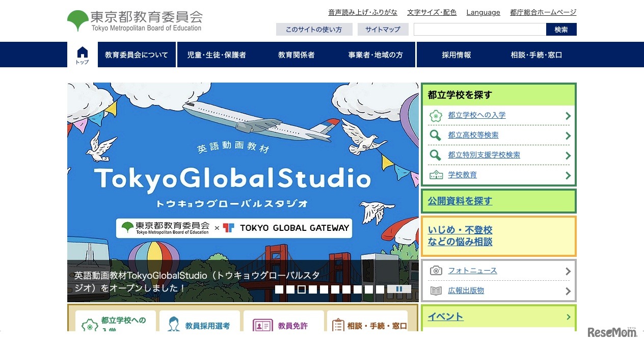Select the currently highlighted hollow carousel dot
Screen dimensions: 644x344
(302, 289)
